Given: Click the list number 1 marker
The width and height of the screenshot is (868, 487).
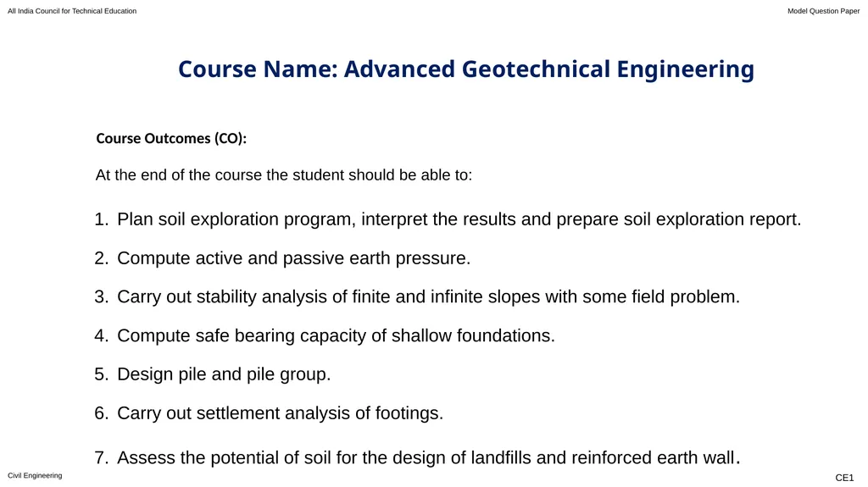Looking at the screenshot, I should click(x=102, y=219).
